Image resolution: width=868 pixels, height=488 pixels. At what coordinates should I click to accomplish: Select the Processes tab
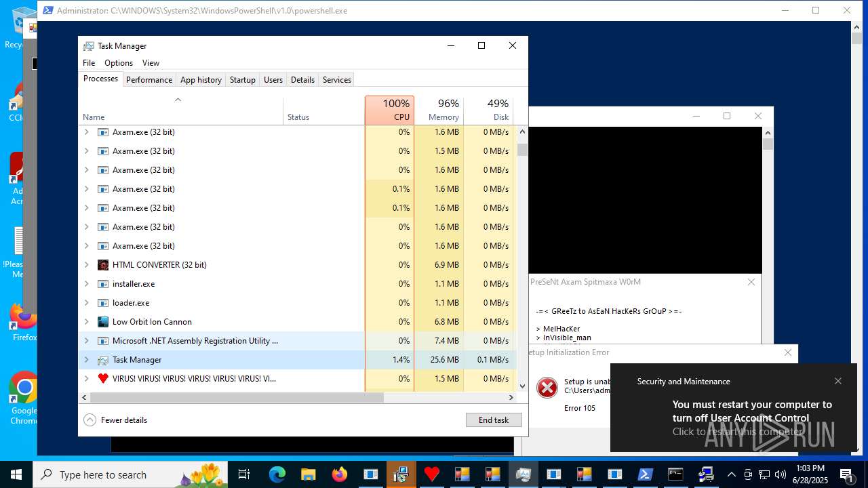pyautogui.click(x=100, y=79)
